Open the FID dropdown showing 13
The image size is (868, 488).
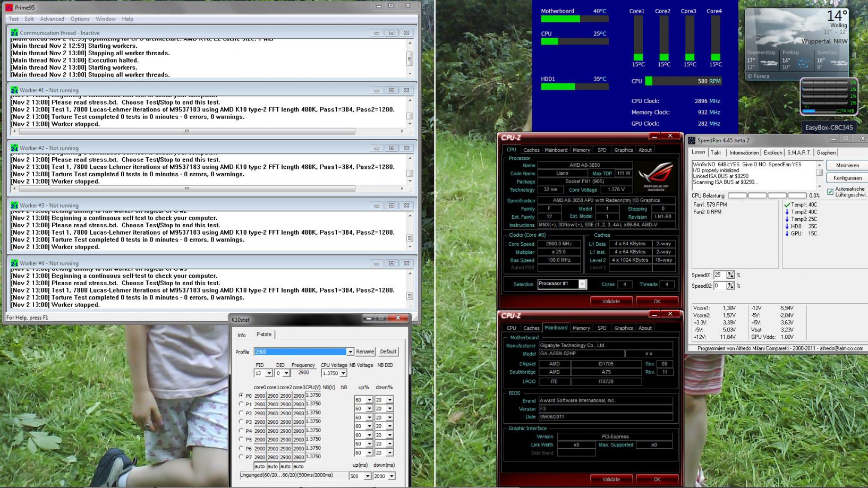point(269,373)
